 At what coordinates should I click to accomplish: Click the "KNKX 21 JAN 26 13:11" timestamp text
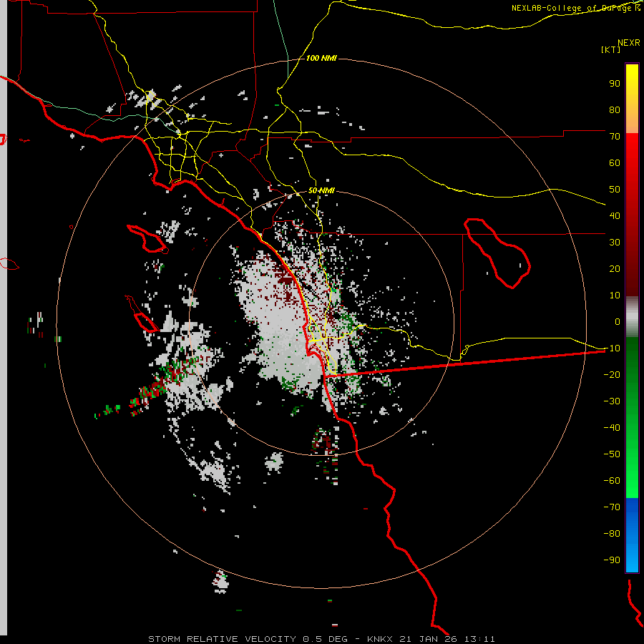[431, 639]
